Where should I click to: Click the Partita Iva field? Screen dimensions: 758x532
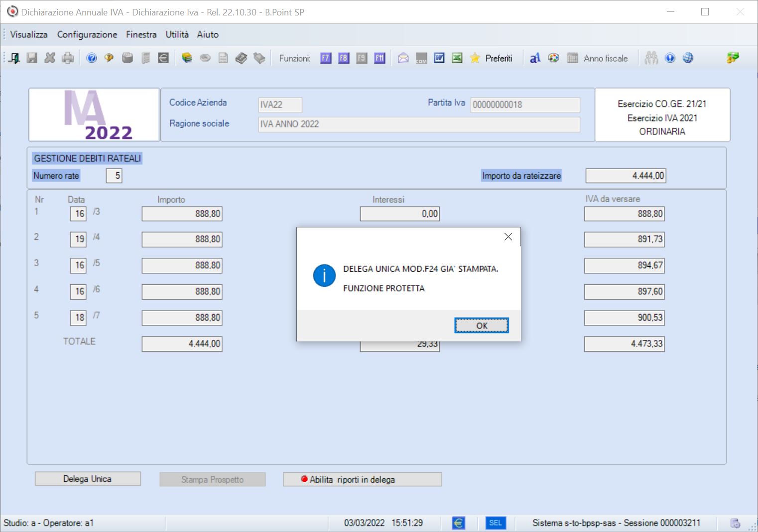[525, 105]
